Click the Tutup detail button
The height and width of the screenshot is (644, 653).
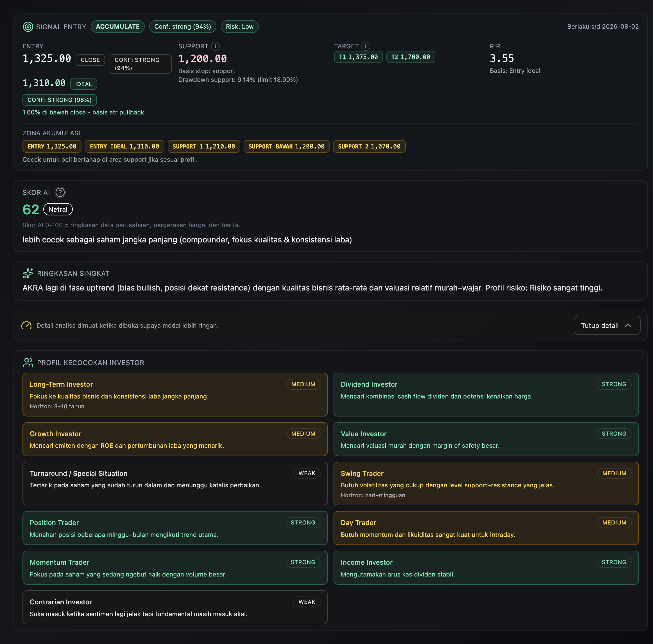[600, 325]
